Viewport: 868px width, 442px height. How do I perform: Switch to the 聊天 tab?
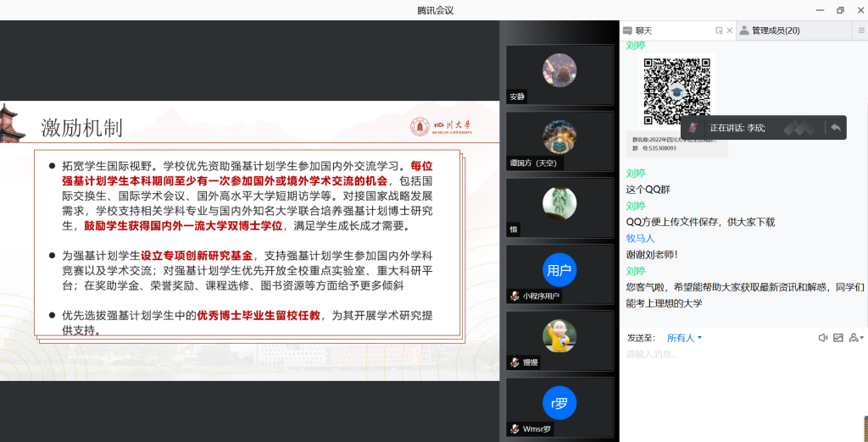[644, 30]
